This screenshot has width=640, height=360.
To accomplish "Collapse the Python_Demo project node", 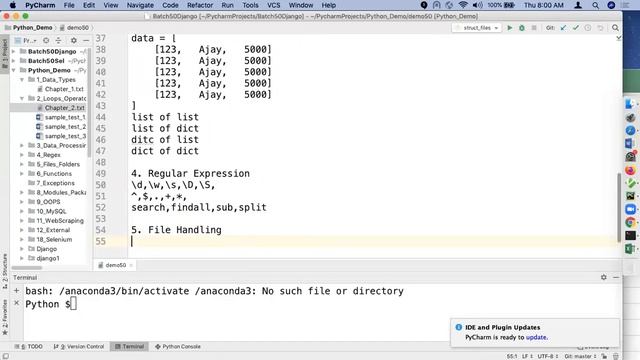I will tap(13, 70).
